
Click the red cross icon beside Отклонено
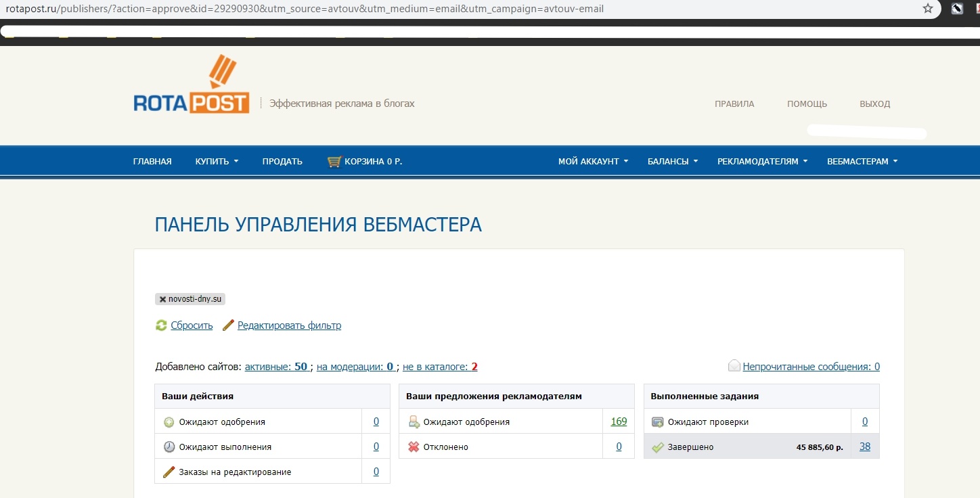click(x=414, y=447)
